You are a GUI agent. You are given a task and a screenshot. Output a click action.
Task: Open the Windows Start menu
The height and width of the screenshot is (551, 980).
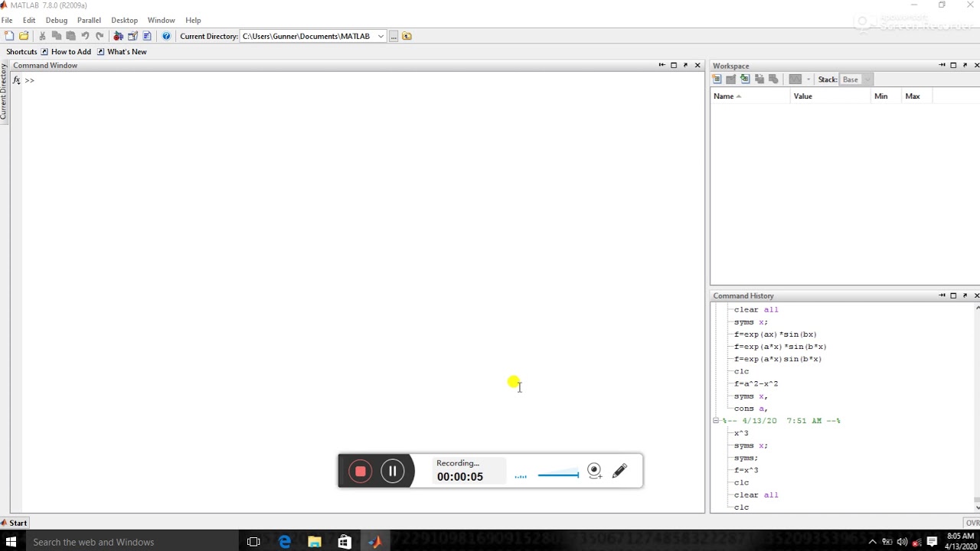(11, 542)
